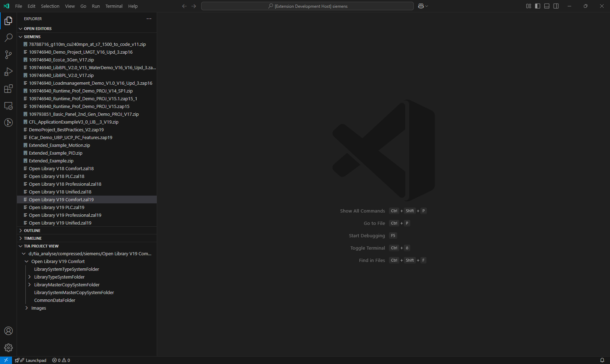Open Source Control view
This screenshot has width=610, height=364.
pos(8,55)
